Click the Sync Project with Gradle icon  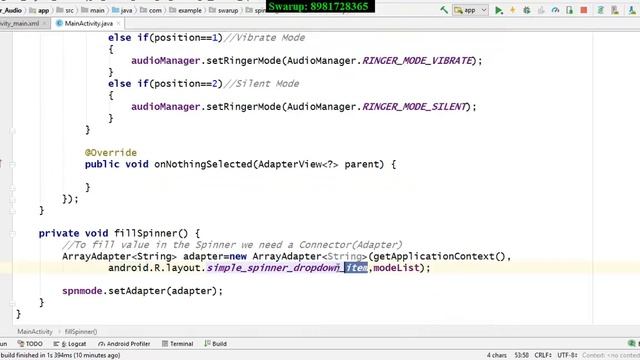coord(600,10)
